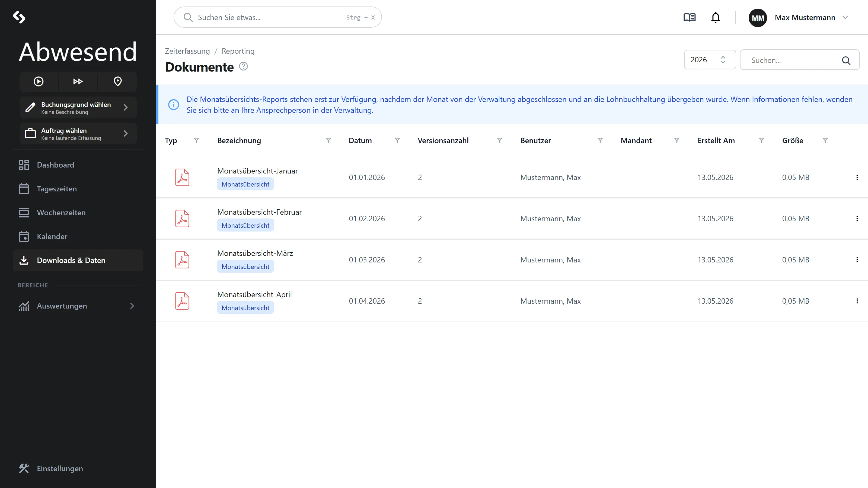Filter the Bezeichnung column
Image resolution: width=868 pixels, height=488 pixels.
[328, 140]
